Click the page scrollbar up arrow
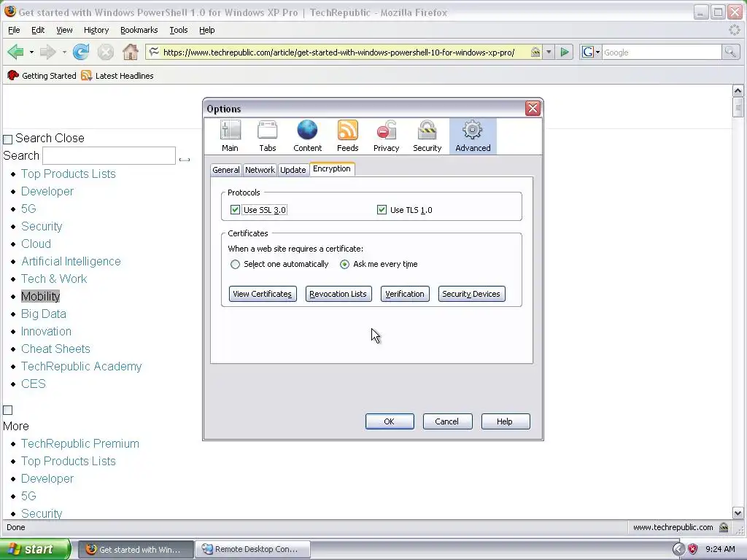Screen dimensions: 747x560 [x=738, y=90]
